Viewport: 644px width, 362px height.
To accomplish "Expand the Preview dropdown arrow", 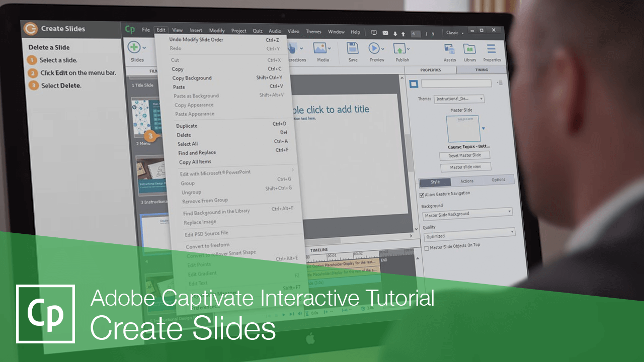I will 383,49.
